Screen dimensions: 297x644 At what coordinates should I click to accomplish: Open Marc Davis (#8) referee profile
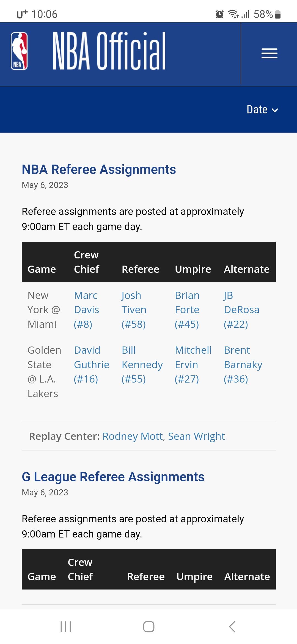[86, 310]
